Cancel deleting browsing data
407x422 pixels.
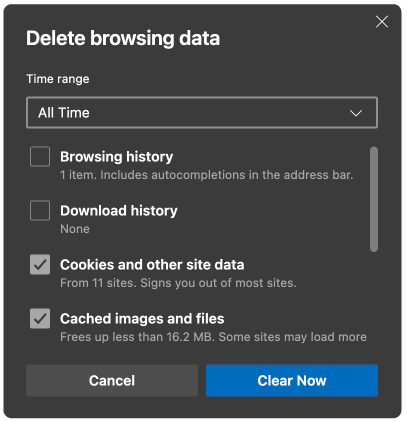pos(112,380)
